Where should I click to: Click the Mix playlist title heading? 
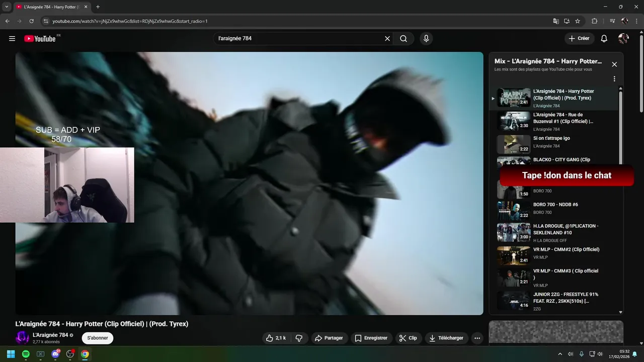(x=548, y=61)
